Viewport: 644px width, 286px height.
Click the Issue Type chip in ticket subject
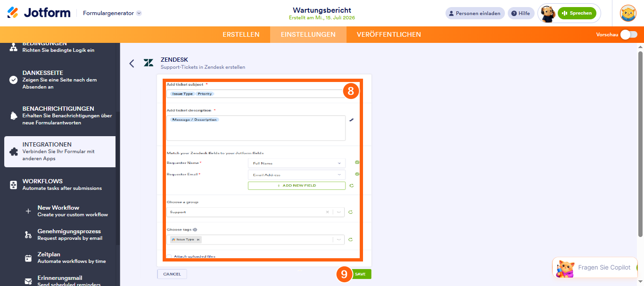pos(182,94)
